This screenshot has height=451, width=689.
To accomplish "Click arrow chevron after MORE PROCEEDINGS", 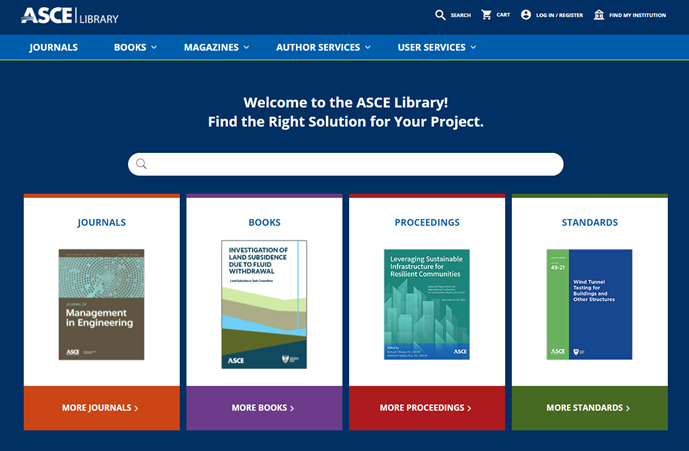I will [x=469, y=408].
